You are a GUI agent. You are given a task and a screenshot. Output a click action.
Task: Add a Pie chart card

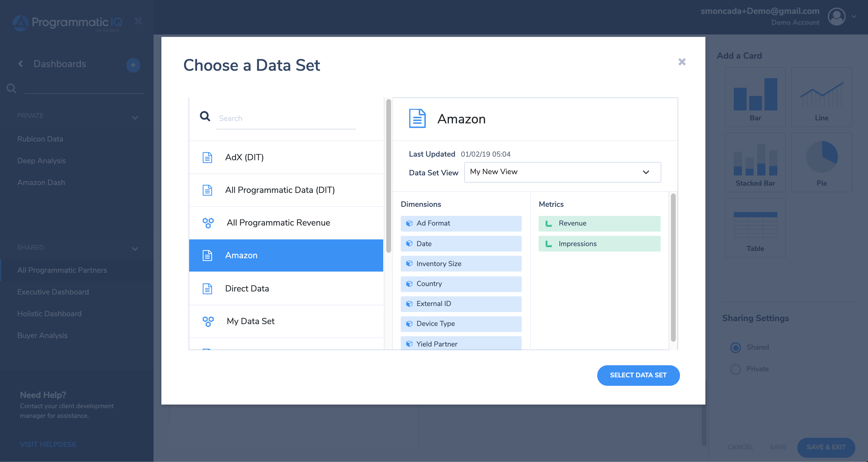pyautogui.click(x=821, y=162)
